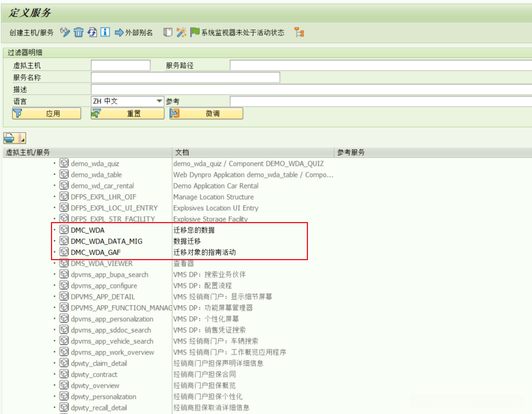
Task: Click the service icon beside dpvms_app_bupa_search
Action: (x=64, y=274)
